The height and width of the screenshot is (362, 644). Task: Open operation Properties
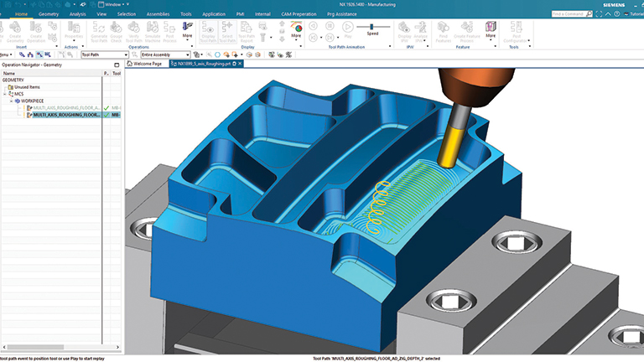pyautogui.click(x=74, y=32)
